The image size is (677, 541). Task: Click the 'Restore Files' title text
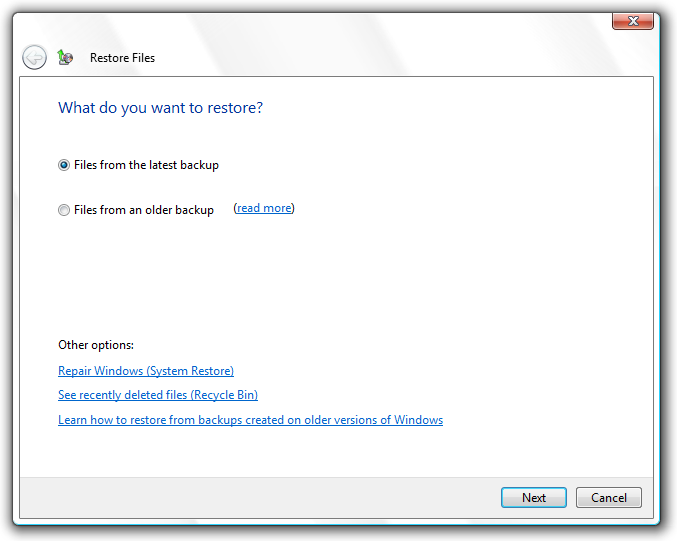tap(122, 58)
